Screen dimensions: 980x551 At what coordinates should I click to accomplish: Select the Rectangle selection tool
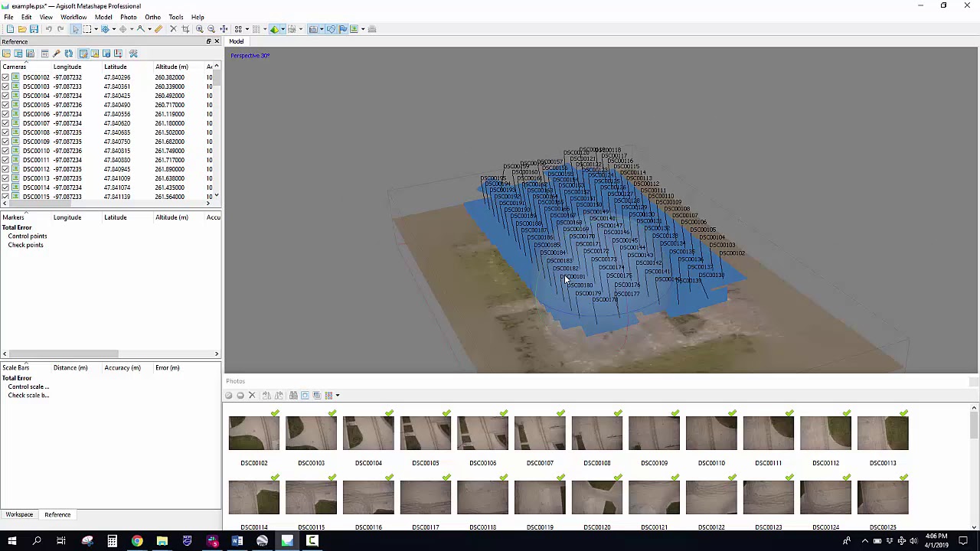87,29
